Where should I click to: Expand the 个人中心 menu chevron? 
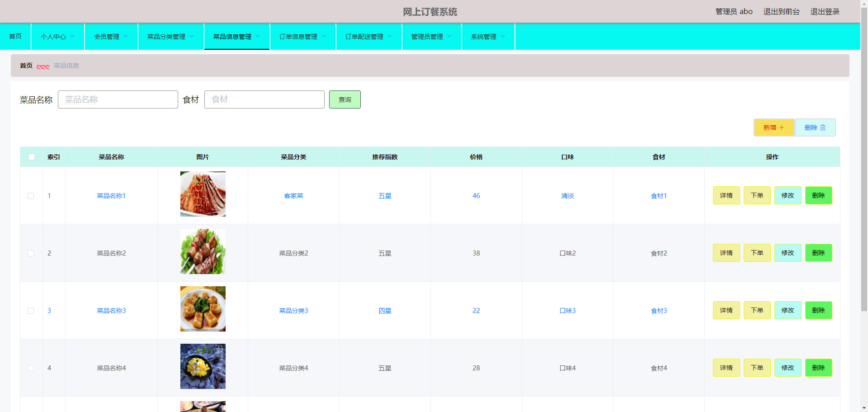[x=72, y=37]
